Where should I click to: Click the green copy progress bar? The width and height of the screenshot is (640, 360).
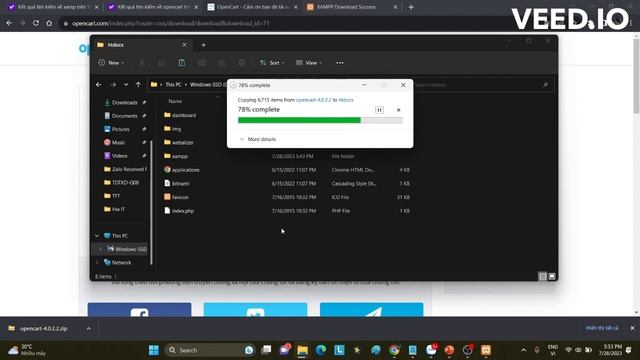click(x=320, y=120)
